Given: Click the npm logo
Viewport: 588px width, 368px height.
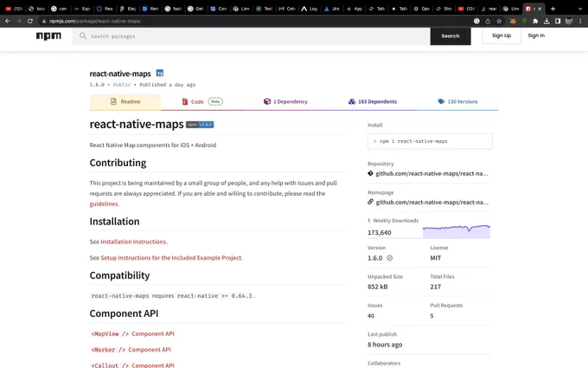Looking at the screenshot, I should (48, 36).
